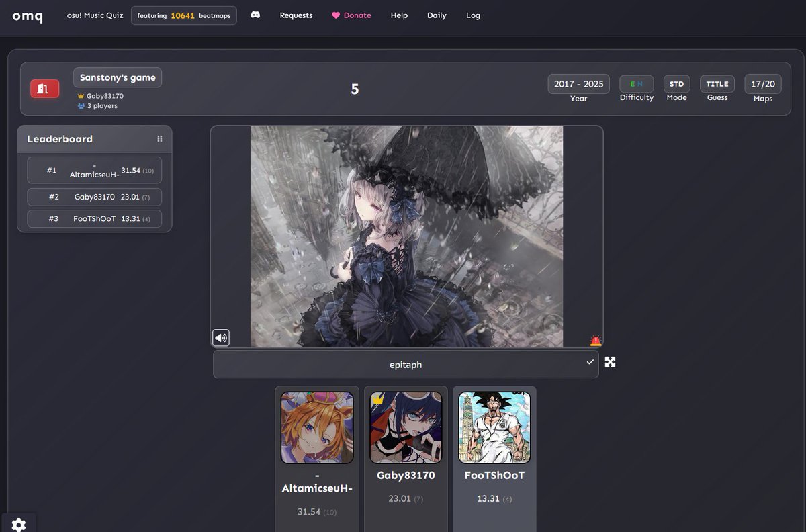Focus the answer field containing epitaph
806x532 pixels.
[406, 365]
